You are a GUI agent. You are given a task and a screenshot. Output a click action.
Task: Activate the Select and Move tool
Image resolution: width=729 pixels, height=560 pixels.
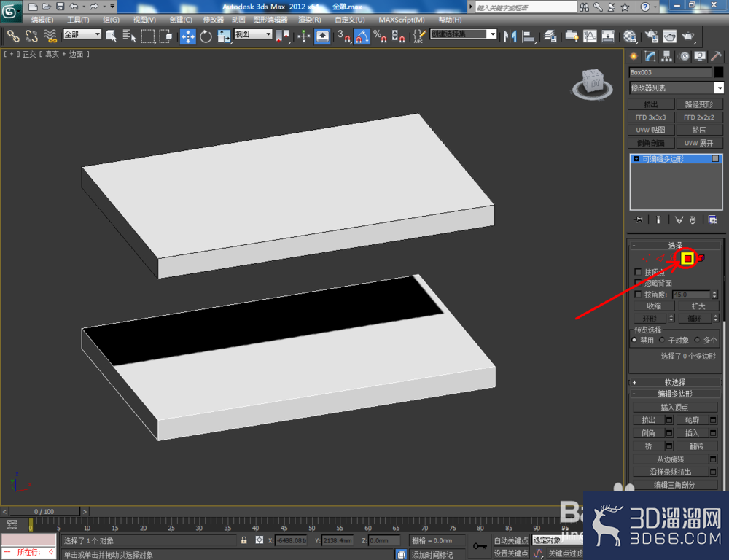point(188,36)
